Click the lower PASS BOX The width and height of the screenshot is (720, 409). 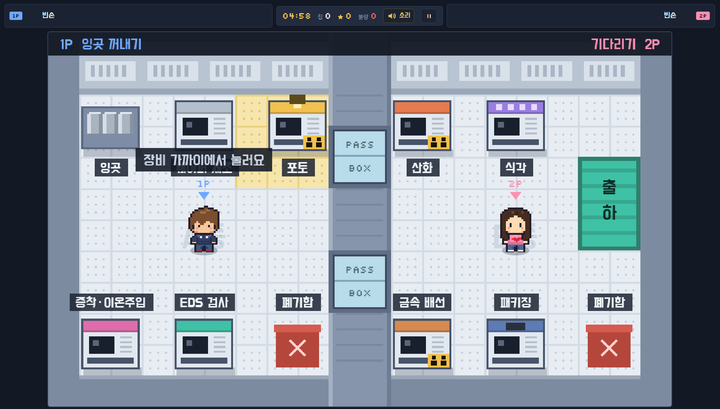tap(360, 281)
